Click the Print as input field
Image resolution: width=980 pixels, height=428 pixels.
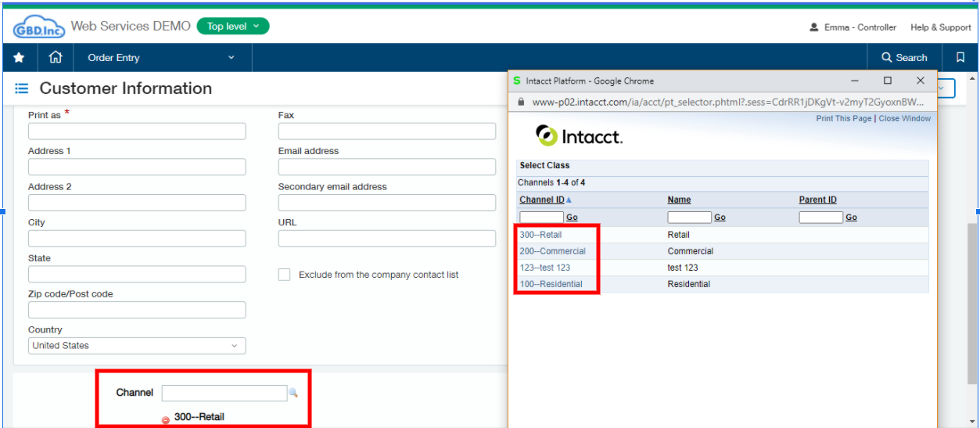137,131
